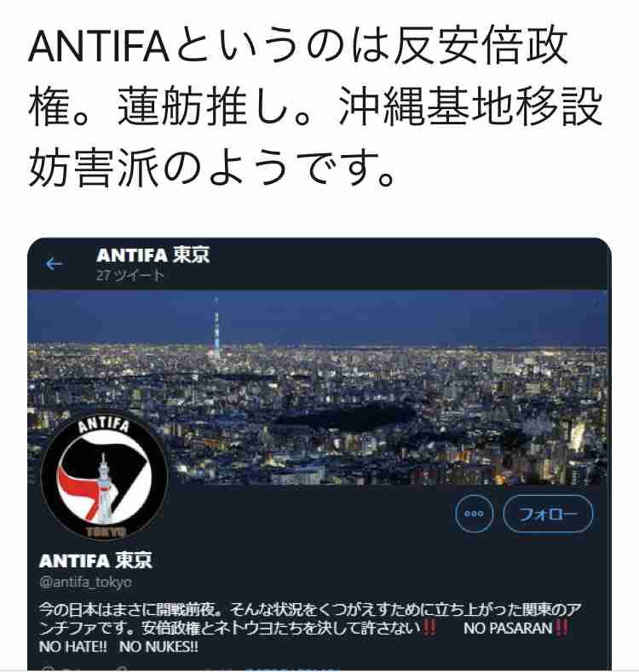Click the red exclamation emoji after 許さない

[x=429, y=628]
